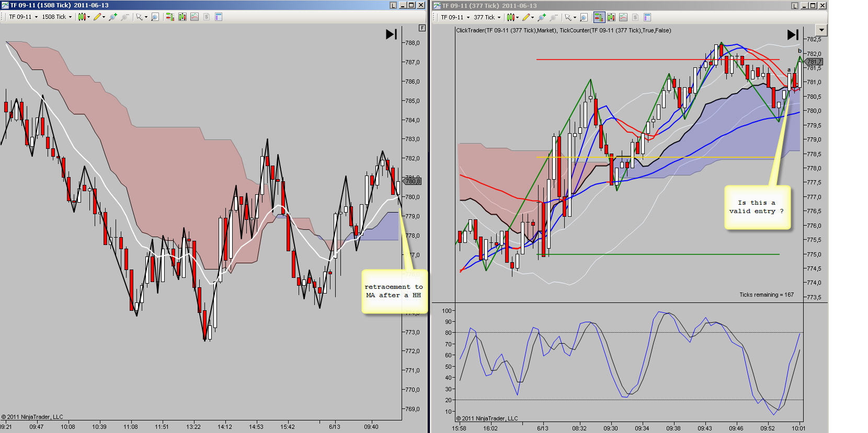Screen dimensions: 868x433
Task: Expand chart style arrow in 377 Tick window
Action: pos(517,17)
